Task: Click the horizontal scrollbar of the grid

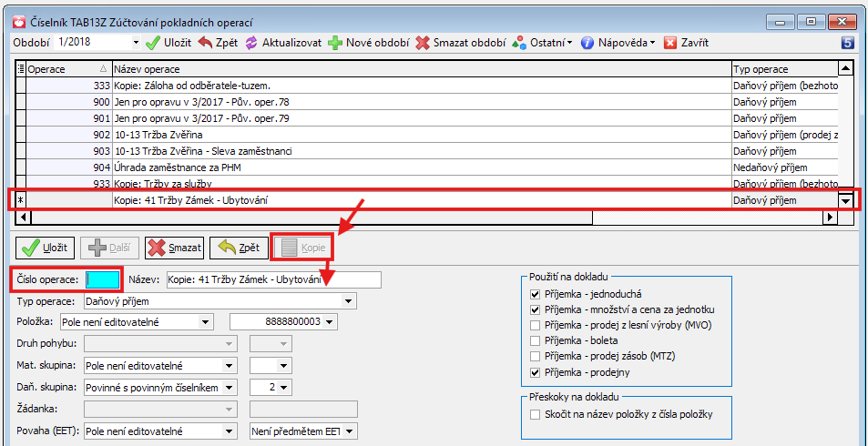Action: coord(364,218)
